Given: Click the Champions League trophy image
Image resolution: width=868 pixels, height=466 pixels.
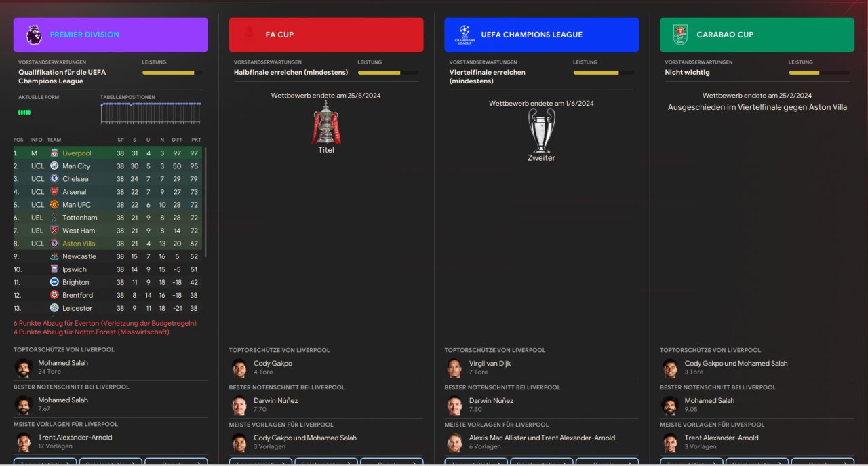Looking at the screenshot, I should [x=541, y=130].
